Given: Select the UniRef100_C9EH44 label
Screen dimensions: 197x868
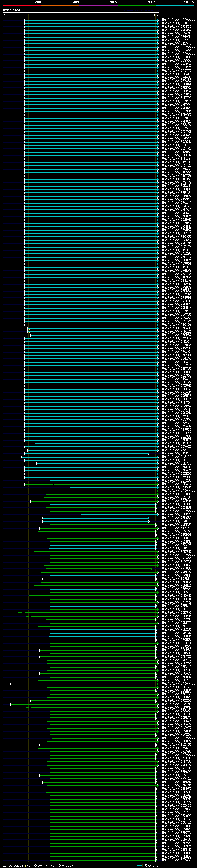Looking at the screenshot, I should tap(177, 84).
